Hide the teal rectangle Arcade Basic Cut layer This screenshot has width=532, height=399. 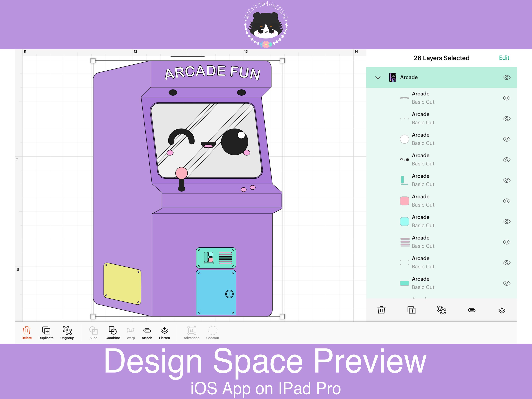pos(506,283)
